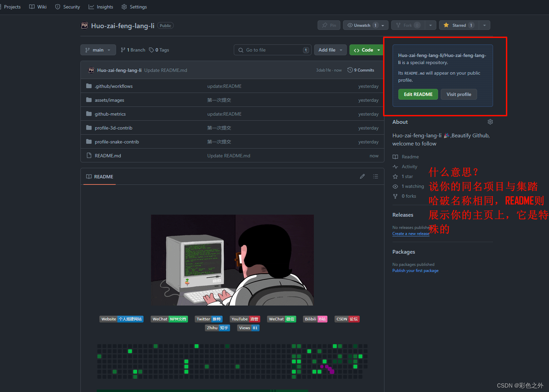Open the .github/workflows folder
This screenshot has width=549, height=392.
pos(114,86)
